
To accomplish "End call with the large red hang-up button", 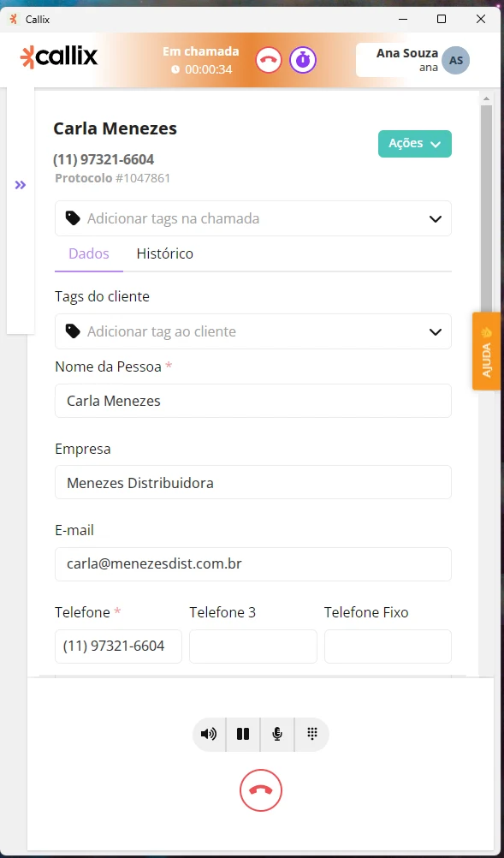I will point(261,790).
